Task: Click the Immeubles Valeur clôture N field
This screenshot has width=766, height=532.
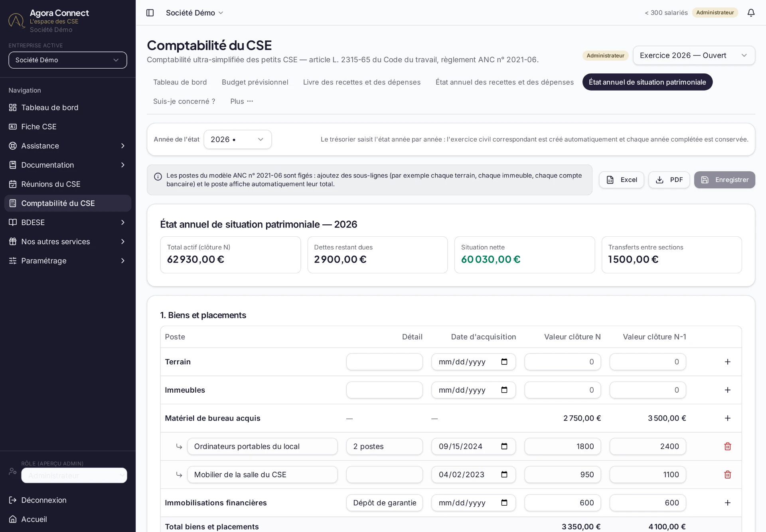Action: click(563, 390)
